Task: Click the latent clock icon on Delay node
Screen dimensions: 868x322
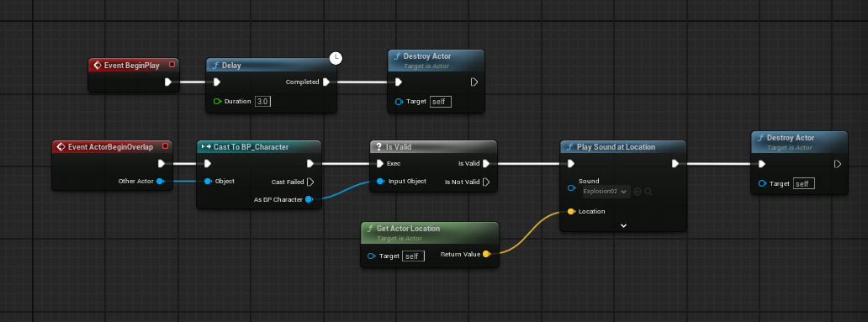Action: pyautogui.click(x=336, y=57)
